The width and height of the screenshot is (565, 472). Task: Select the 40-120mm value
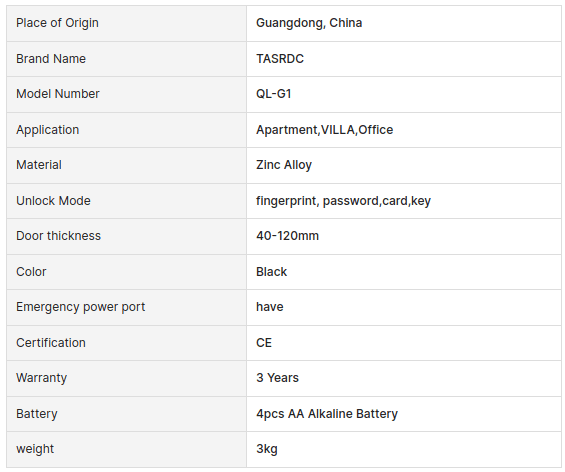tap(287, 236)
